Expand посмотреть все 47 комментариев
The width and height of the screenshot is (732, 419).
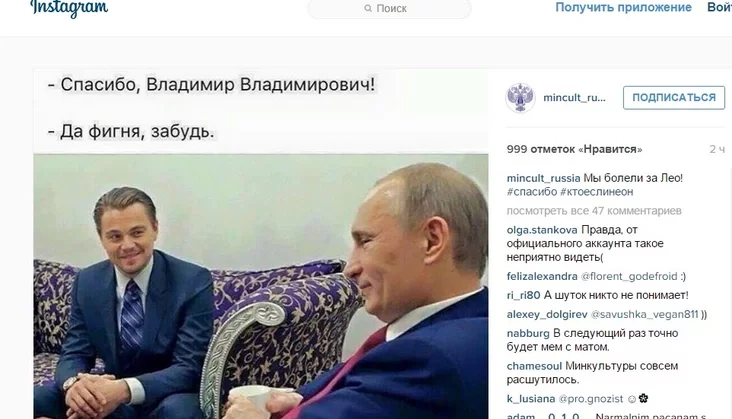(594, 211)
